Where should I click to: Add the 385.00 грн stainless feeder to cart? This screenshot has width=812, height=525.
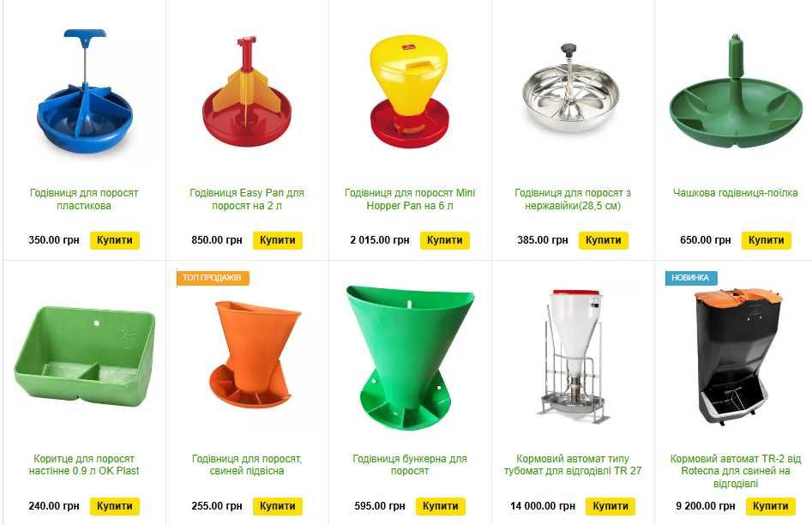point(603,240)
